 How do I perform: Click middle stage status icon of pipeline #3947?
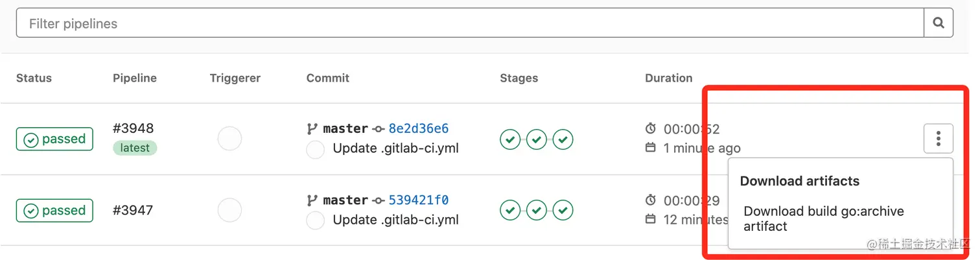[537, 210]
